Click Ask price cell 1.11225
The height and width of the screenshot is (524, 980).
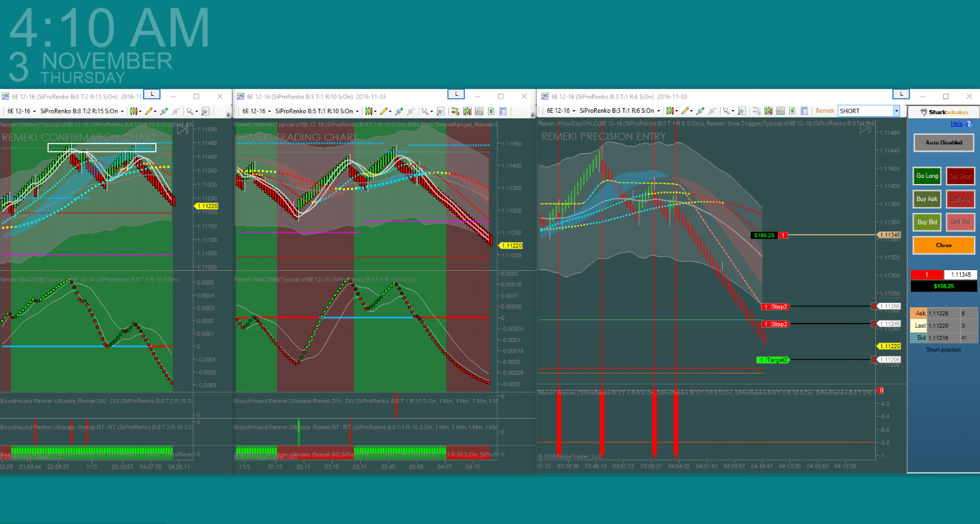tap(943, 313)
